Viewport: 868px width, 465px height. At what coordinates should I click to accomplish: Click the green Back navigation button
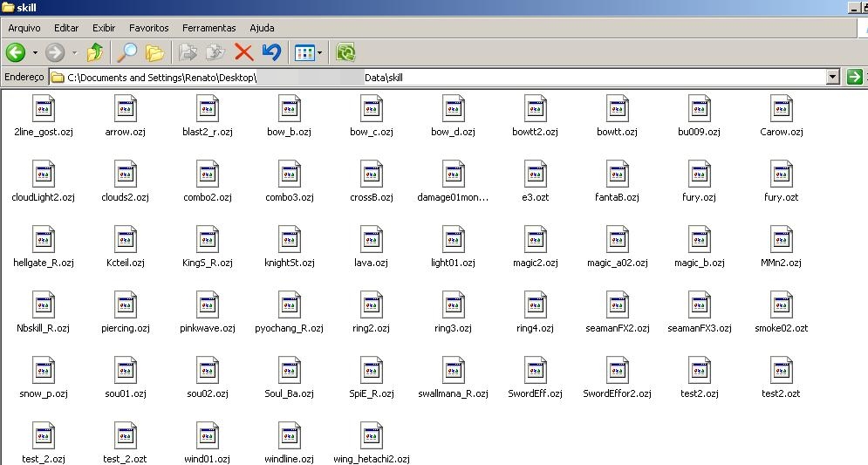[15, 53]
